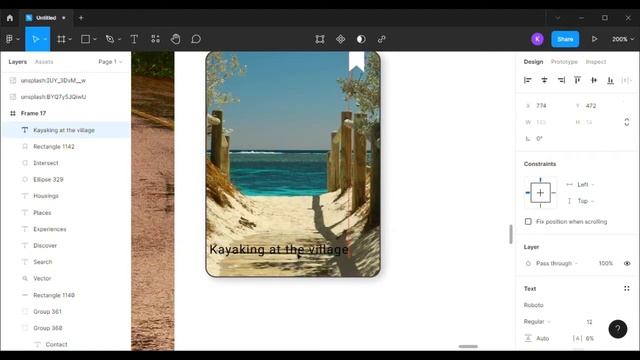Switch to the Inspect tab

click(x=596, y=62)
